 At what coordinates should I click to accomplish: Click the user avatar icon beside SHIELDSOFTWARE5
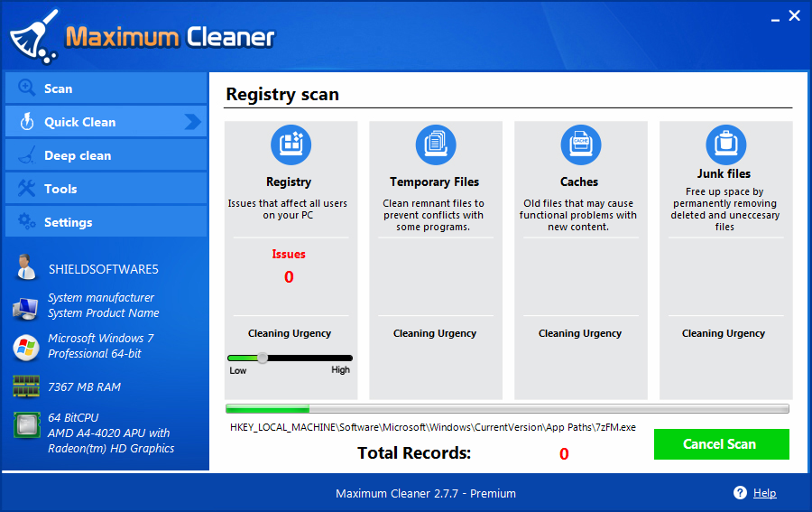point(25,267)
